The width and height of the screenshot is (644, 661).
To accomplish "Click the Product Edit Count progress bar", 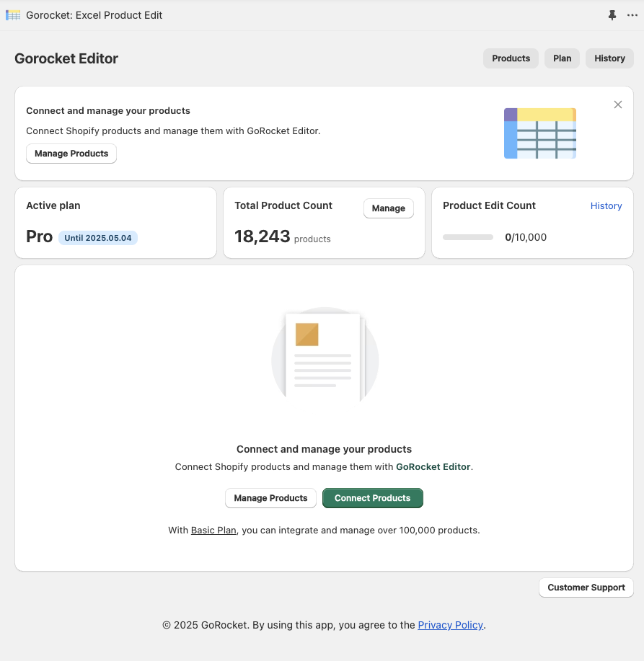I will (468, 237).
